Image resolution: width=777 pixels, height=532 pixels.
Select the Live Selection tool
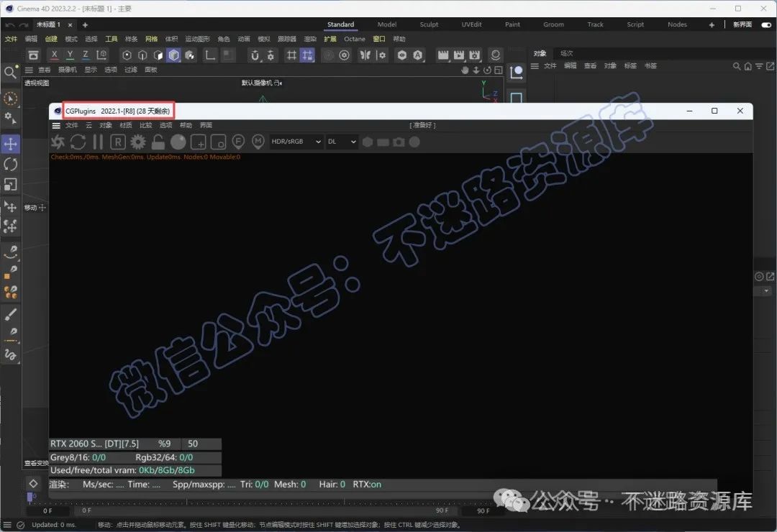[10, 98]
